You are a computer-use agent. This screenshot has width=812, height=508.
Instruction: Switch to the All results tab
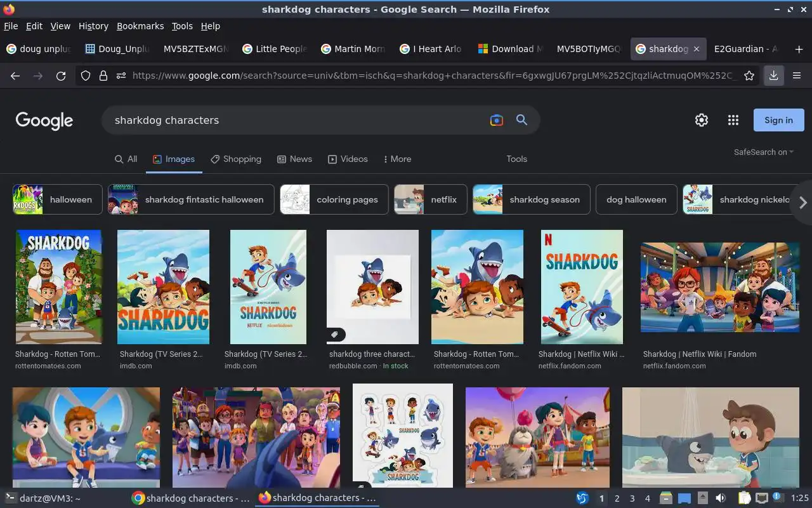click(126, 159)
